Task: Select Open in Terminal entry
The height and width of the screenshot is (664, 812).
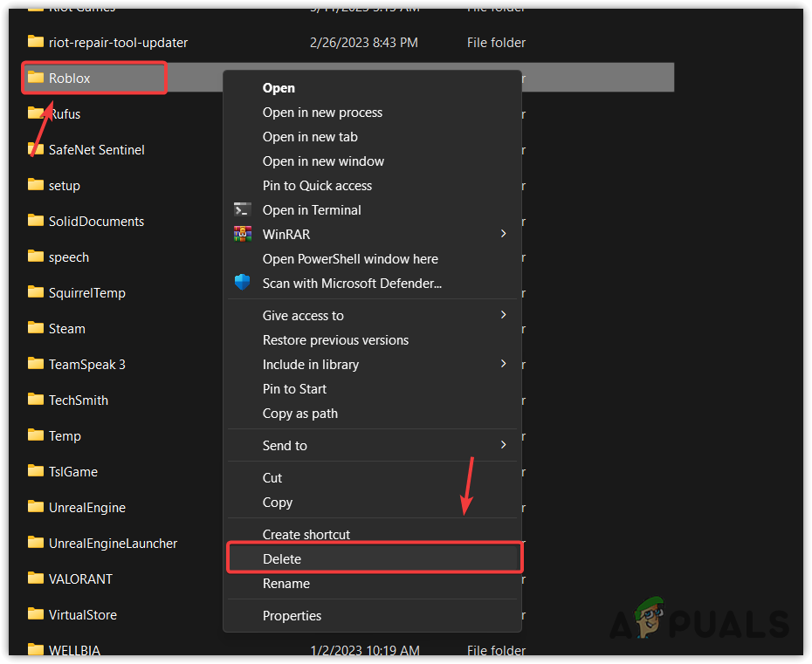Action: point(312,209)
